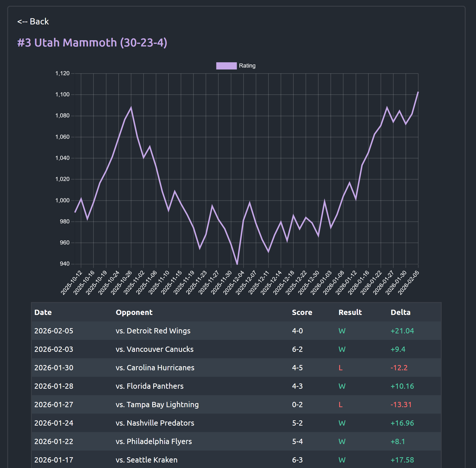
Task: Click the peak rating point near 2025-10-26
Action: coord(131,107)
